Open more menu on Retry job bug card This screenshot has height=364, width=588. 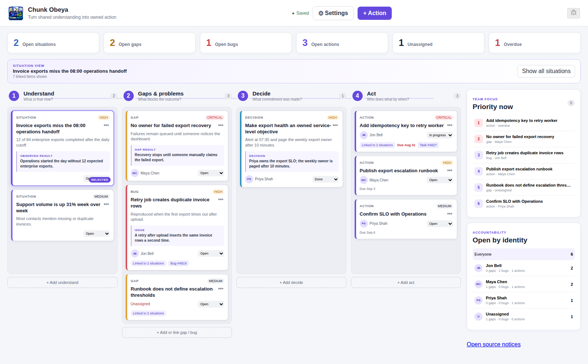(221, 199)
